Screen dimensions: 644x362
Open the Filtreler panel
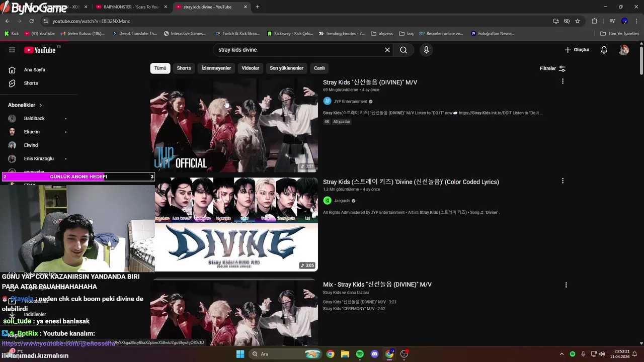[x=552, y=68]
